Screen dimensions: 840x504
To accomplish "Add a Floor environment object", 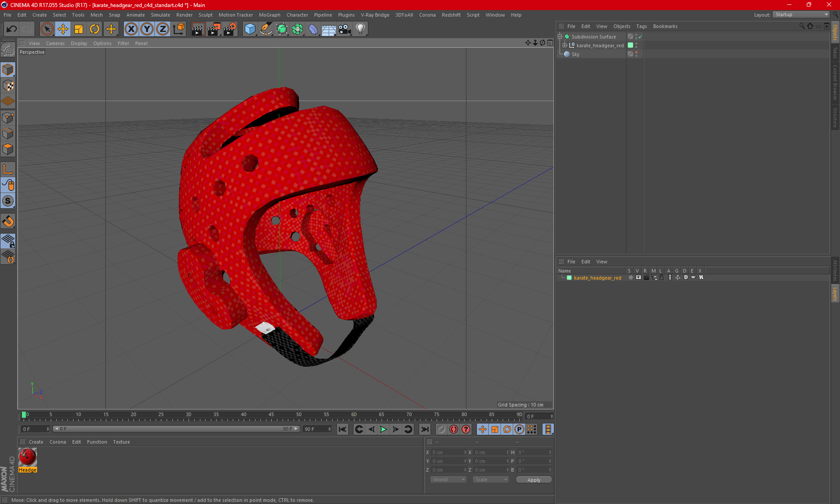I will pos(329,29).
